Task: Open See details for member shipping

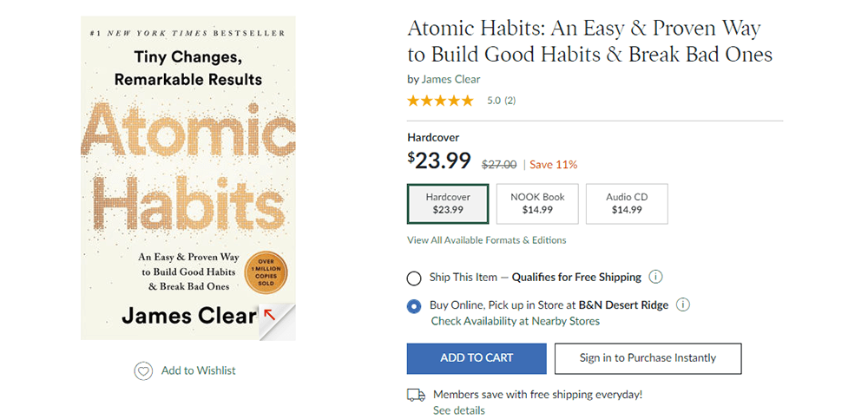Action: click(459, 410)
